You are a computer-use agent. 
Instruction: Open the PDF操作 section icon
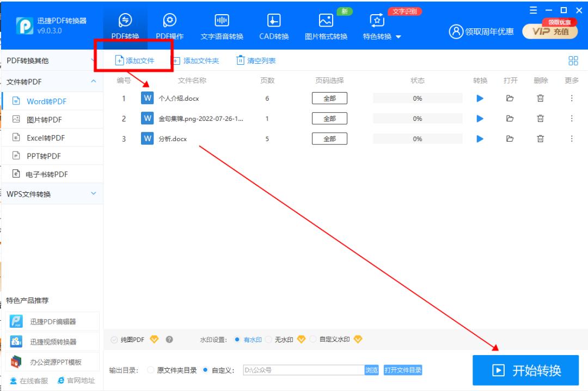[169, 22]
